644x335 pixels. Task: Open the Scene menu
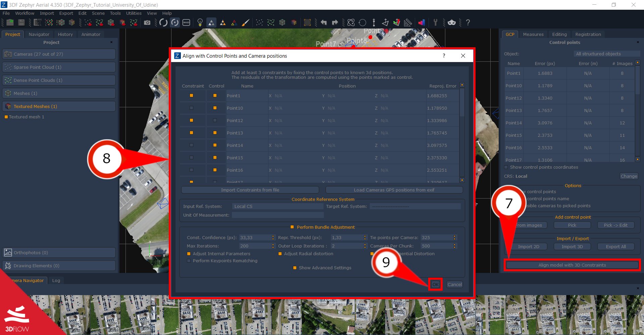coord(98,13)
